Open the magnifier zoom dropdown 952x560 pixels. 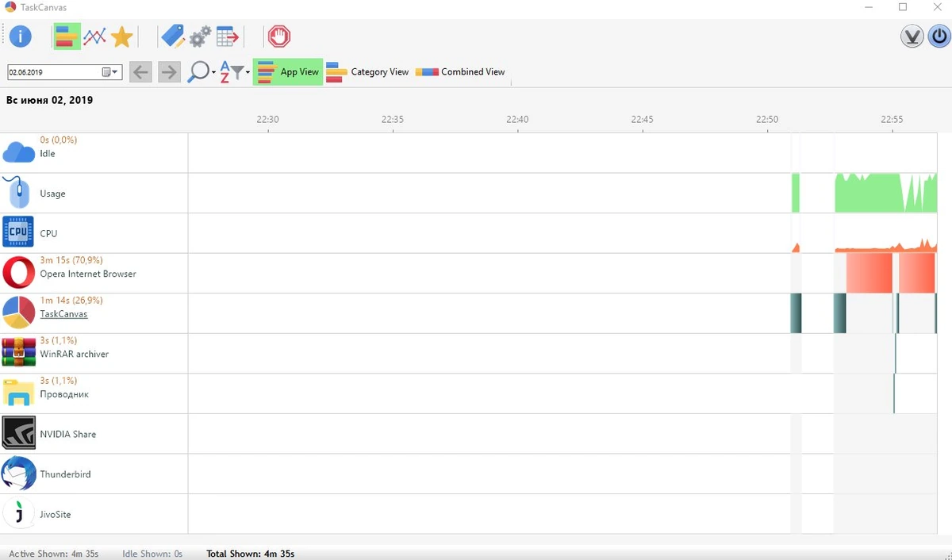(202, 72)
